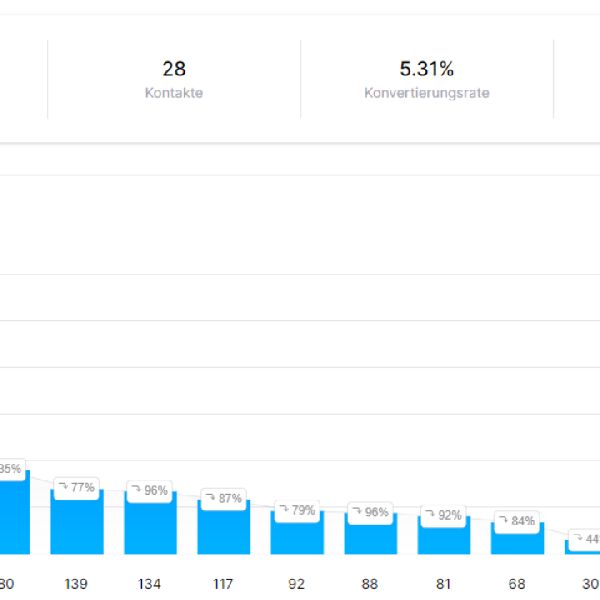Click the Konvertierungsrate label text
Screen dimensions: 600x600
(427, 92)
